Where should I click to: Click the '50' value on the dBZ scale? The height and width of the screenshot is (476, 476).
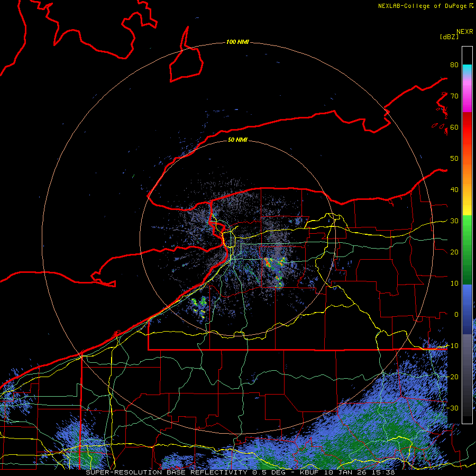[x=454, y=159]
